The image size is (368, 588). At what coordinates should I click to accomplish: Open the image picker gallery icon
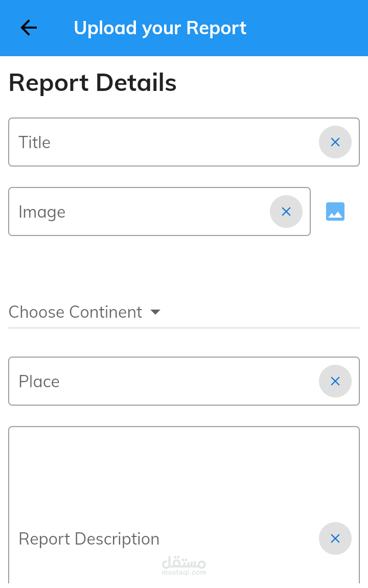(x=335, y=211)
